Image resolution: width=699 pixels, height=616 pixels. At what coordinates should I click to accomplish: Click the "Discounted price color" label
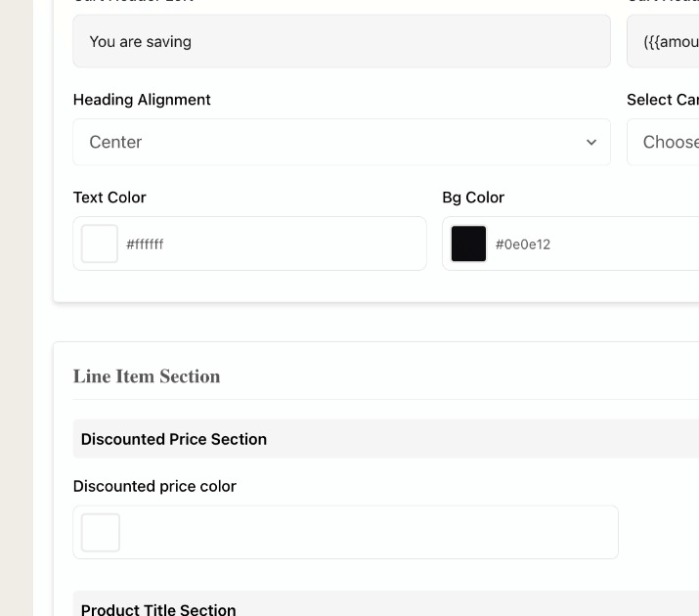click(154, 486)
